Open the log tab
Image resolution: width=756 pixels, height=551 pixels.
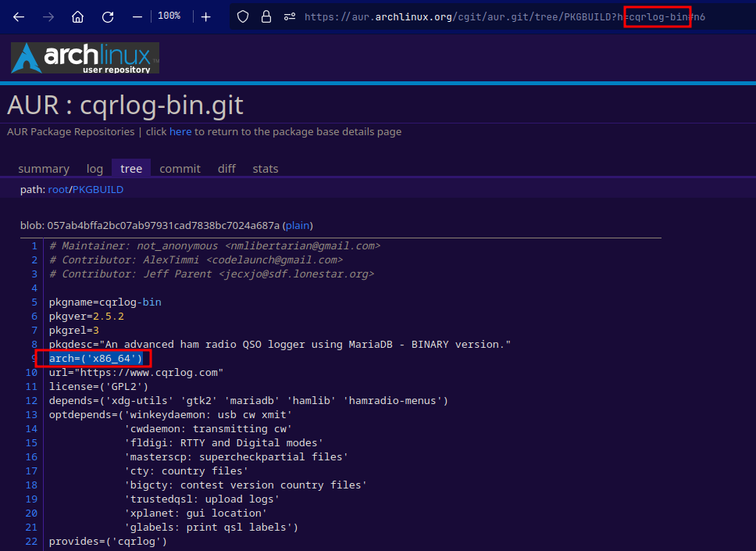click(x=94, y=169)
